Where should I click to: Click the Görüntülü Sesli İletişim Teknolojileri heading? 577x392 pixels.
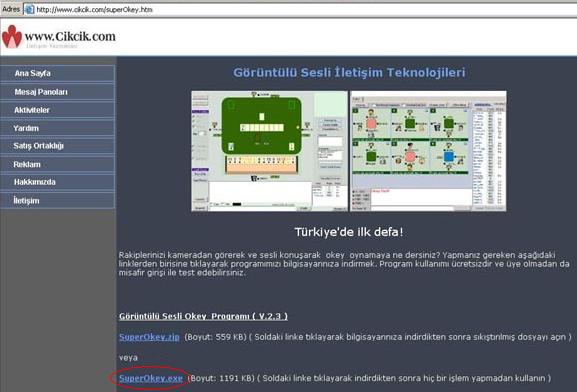pos(349,72)
